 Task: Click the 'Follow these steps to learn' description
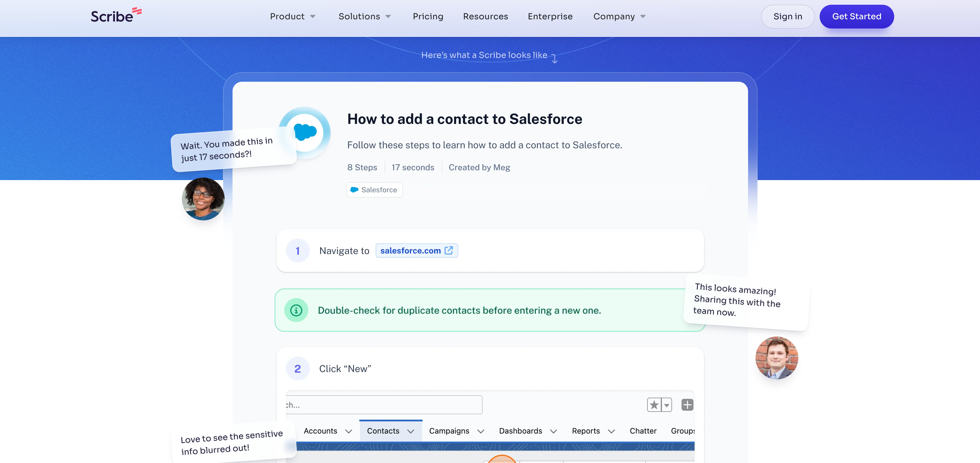(484, 145)
